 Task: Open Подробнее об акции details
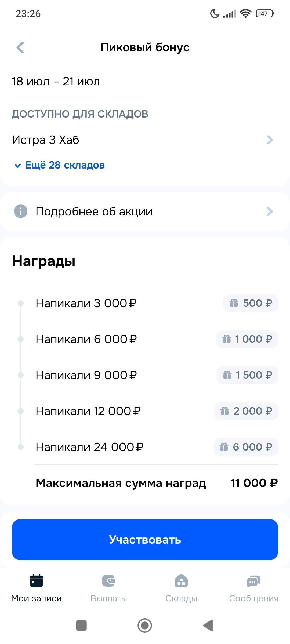tap(94, 211)
